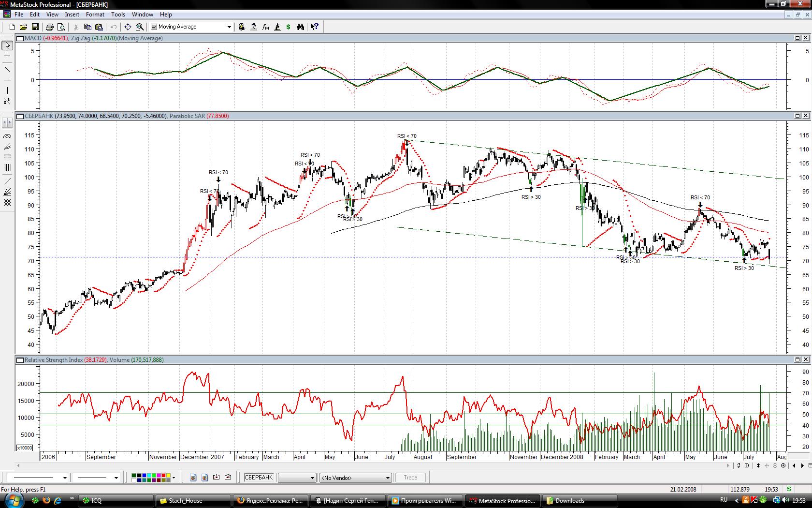Select the Fibonacci time zones tool
This screenshot has width=812, height=508.
[7, 168]
